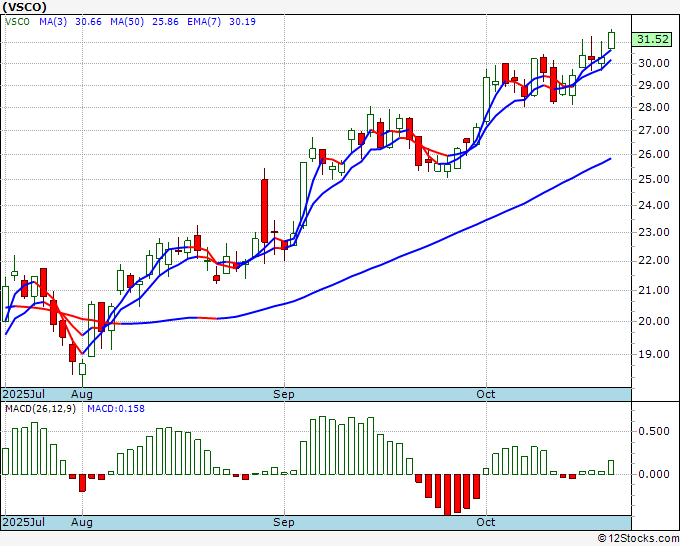Click the Sep label on price chart axis
680x546 pixels.
coord(284,394)
